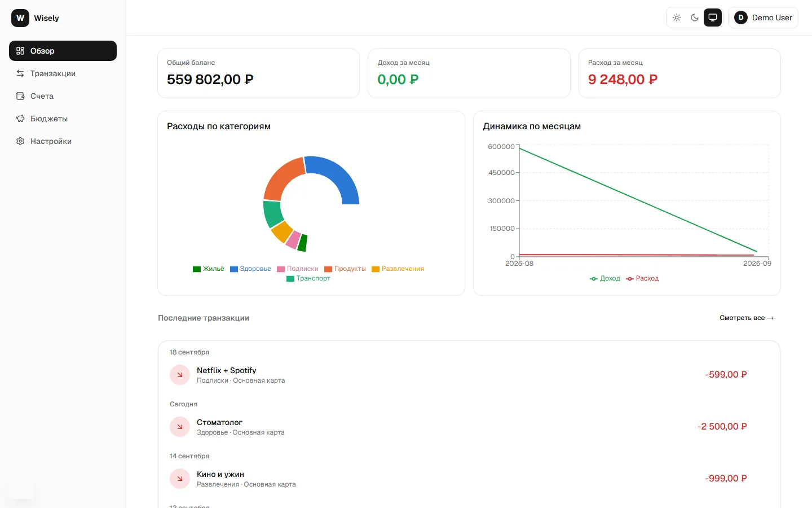
Task: Click the -999,00 ₽ amount
Action: [726, 479]
